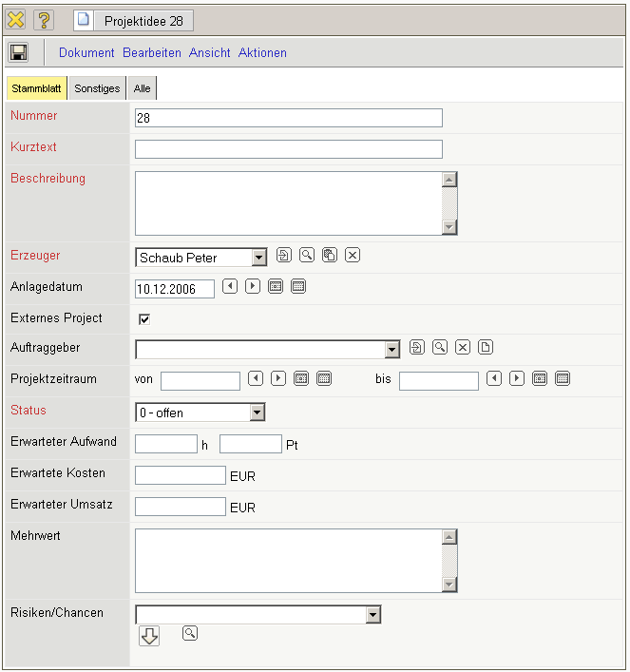This screenshot has height=672, width=630.
Task: Create new Auftraggeber with the document icon
Action: pyautogui.click(x=485, y=347)
